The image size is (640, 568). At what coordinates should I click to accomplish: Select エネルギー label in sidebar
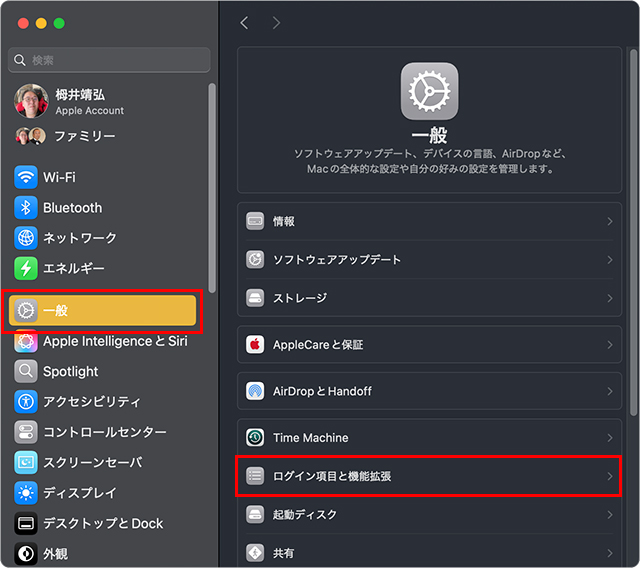pyautogui.click(x=74, y=268)
